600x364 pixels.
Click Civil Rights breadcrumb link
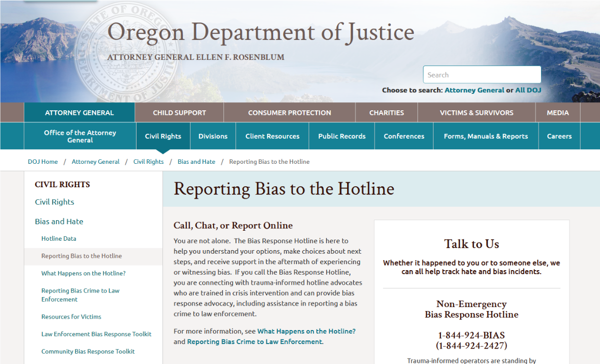148,162
